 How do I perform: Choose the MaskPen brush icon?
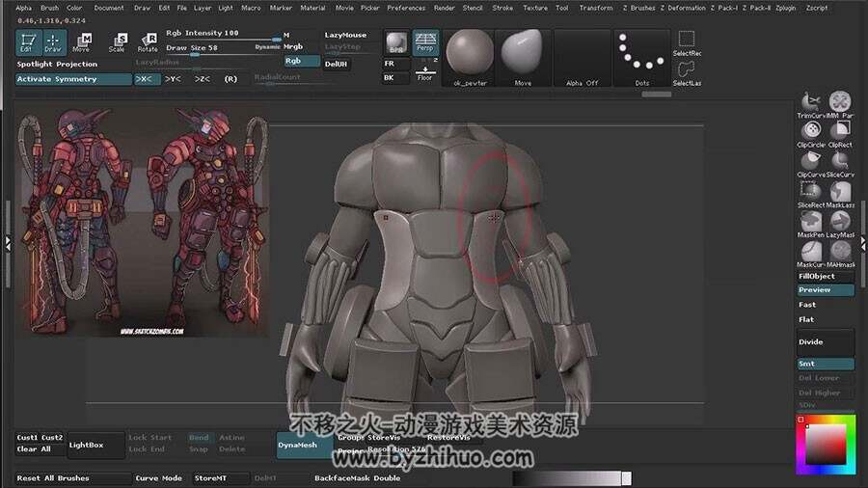click(x=811, y=225)
